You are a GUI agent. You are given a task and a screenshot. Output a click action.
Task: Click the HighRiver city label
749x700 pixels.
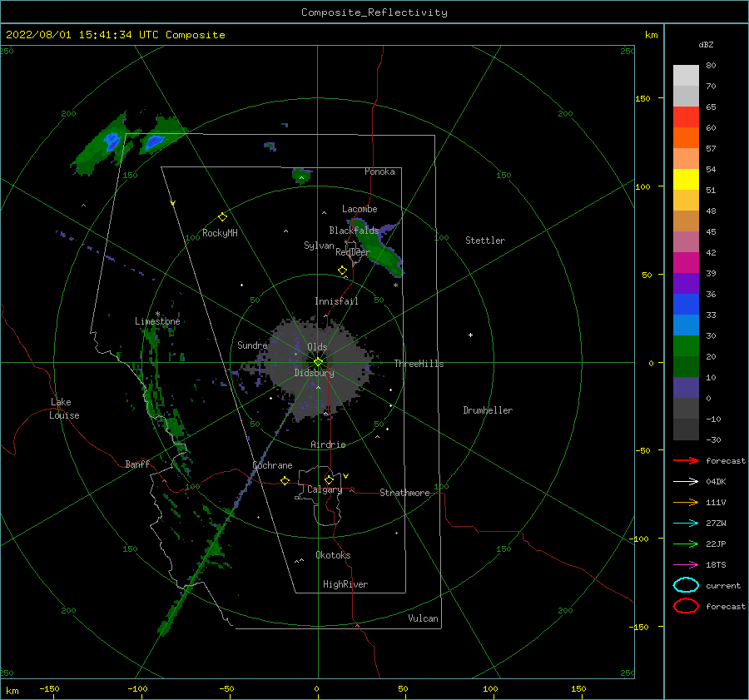(x=345, y=584)
